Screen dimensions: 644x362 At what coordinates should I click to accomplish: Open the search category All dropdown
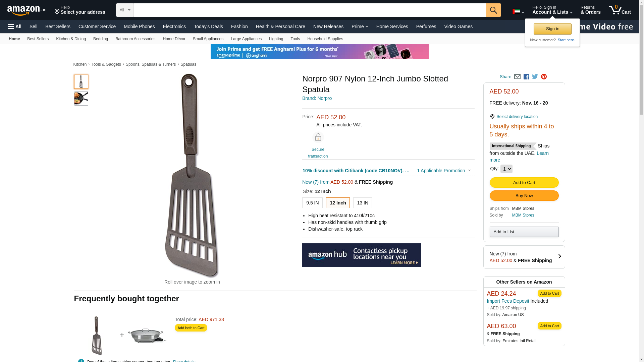[x=124, y=10]
